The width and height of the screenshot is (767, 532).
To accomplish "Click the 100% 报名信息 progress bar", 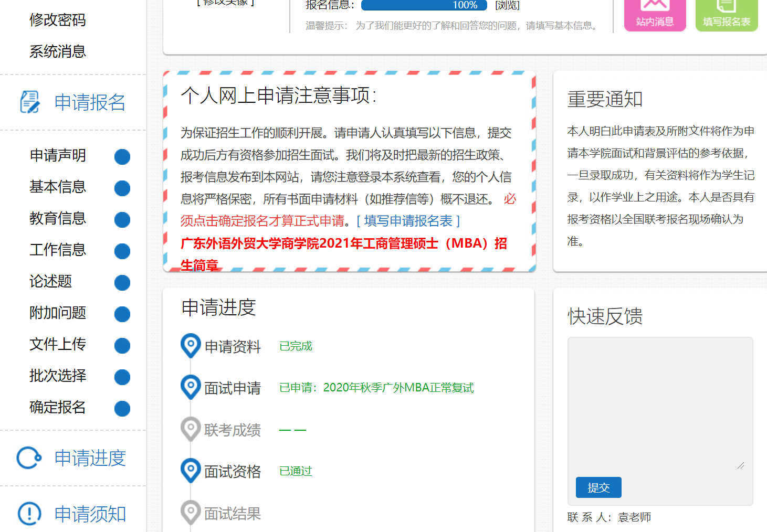I will click(x=424, y=5).
